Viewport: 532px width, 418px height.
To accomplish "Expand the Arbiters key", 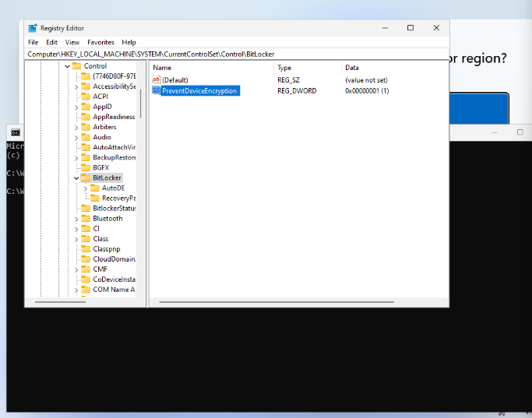I will point(76,128).
